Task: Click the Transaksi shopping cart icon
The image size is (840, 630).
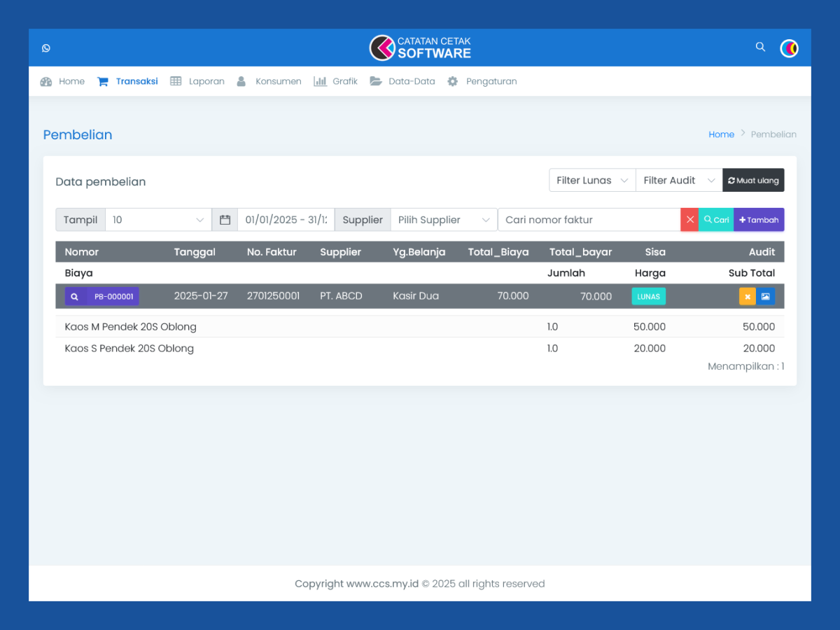Action: (103, 81)
